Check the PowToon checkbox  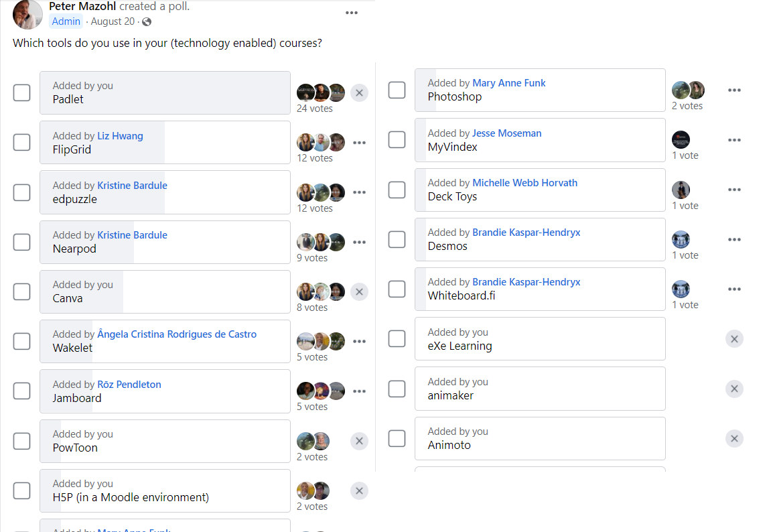click(21, 442)
